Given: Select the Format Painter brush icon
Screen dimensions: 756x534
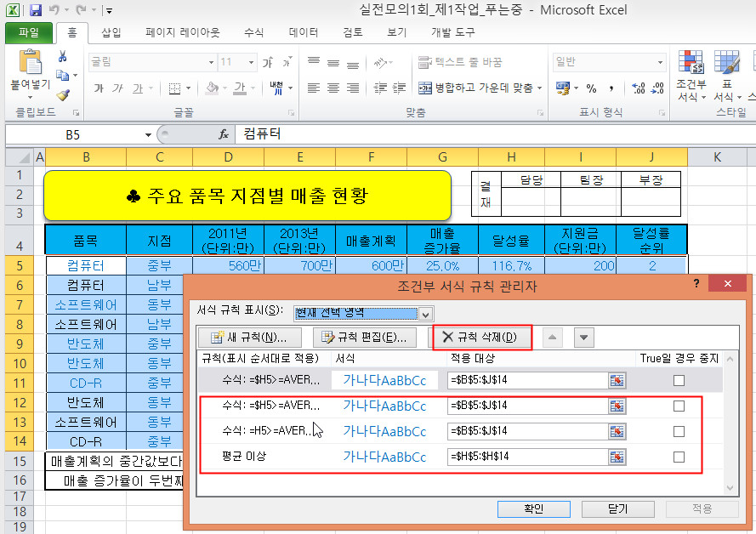Looking at the screenshot, I should [62, 95].
